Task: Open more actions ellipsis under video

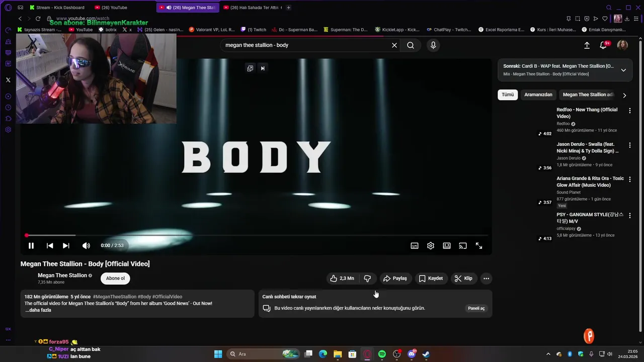Action: click(x=486, y=278)
